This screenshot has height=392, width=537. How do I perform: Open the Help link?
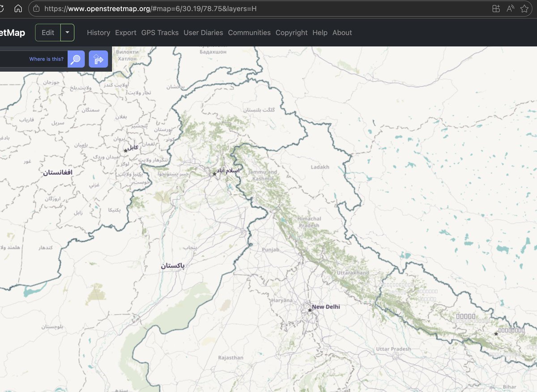coord(320,33)
